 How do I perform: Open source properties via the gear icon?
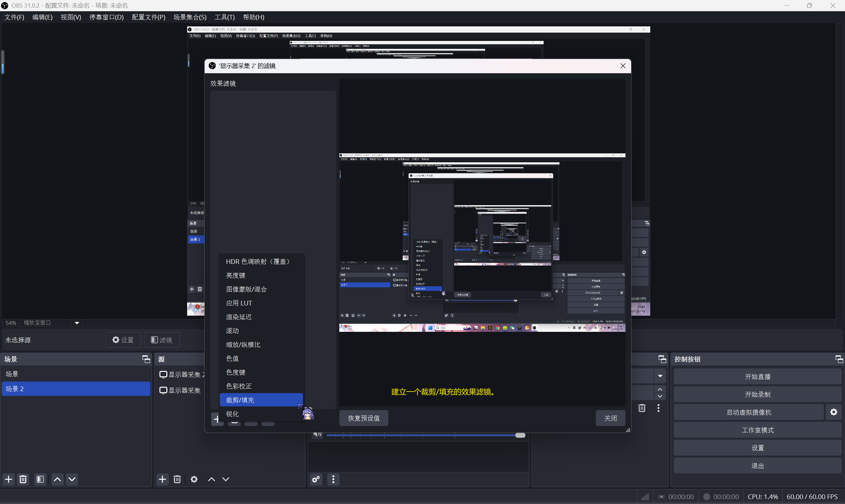(x=194, y=479)
